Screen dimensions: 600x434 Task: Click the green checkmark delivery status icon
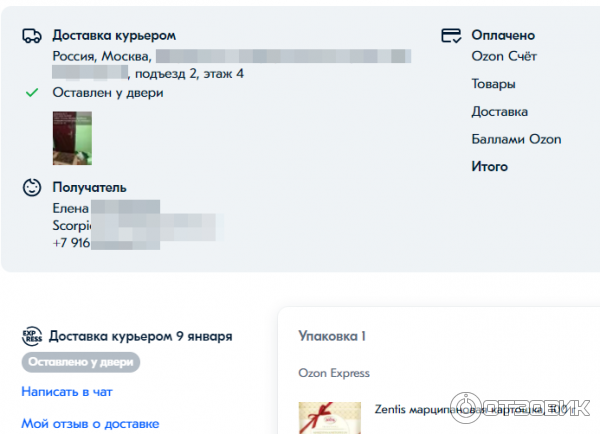tap(32, 92)
